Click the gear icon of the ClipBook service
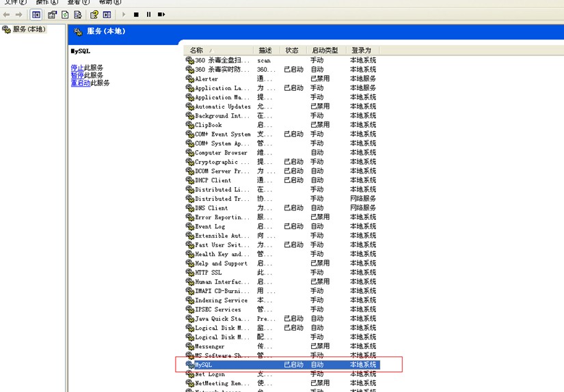This screenshot has width=564, height=392. [189, 125]
